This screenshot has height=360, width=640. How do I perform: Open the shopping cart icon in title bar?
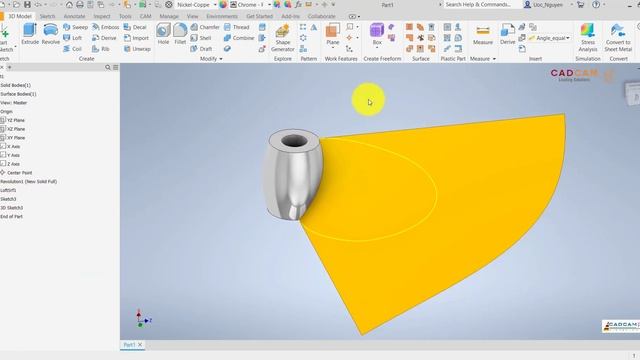580,4
